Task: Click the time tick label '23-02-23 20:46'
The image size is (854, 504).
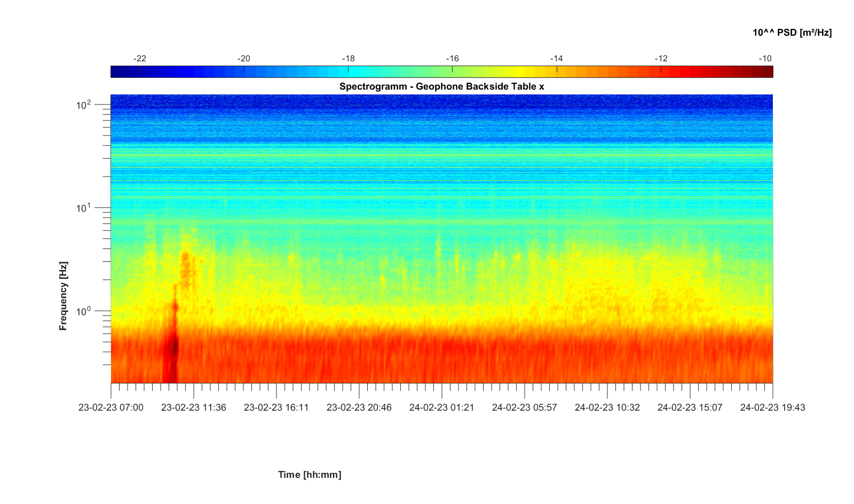Action: click(x=359, y=407)
